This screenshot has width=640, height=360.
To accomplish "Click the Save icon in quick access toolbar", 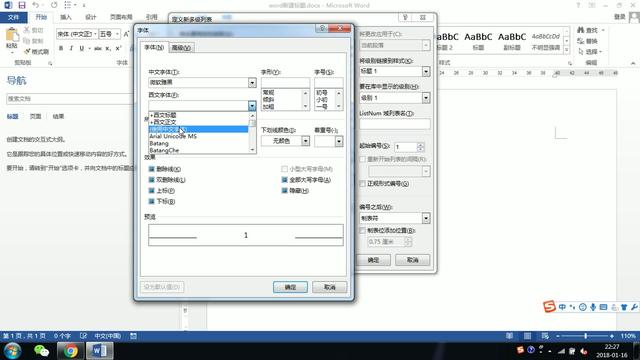I will click(x=22, y=5).
